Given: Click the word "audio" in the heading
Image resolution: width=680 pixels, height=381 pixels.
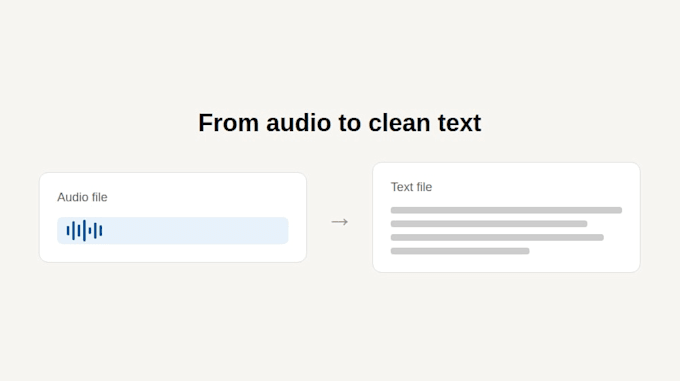Looking at the screenshot, I should (298, 123).
